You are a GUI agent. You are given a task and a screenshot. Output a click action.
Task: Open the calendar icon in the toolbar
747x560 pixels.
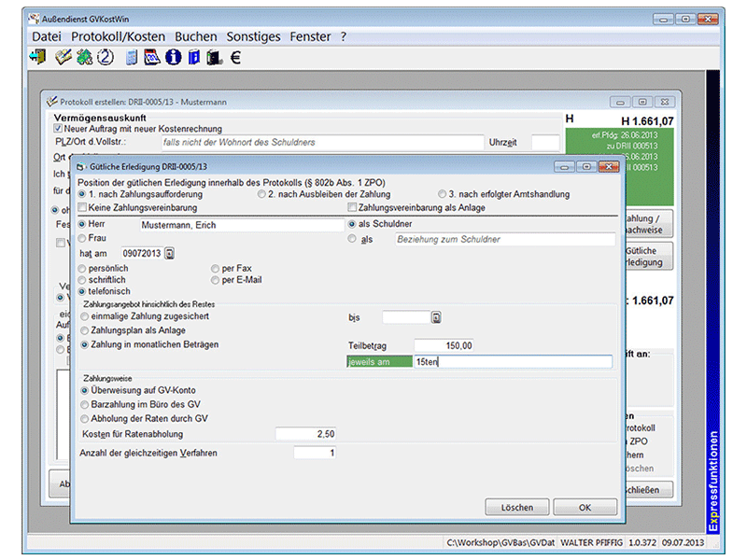pos(151,58)
